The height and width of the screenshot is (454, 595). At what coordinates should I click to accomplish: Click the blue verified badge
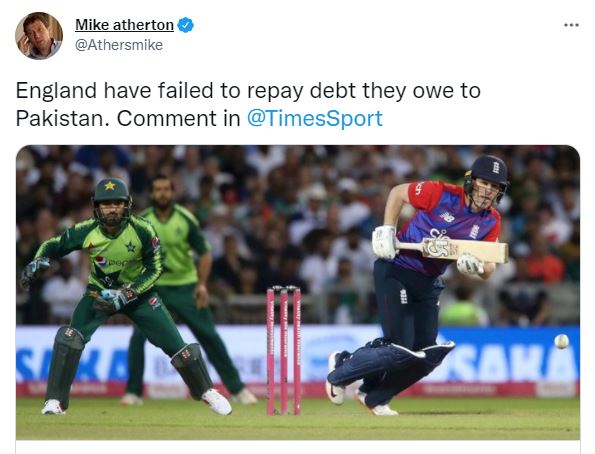coord(186,25)
